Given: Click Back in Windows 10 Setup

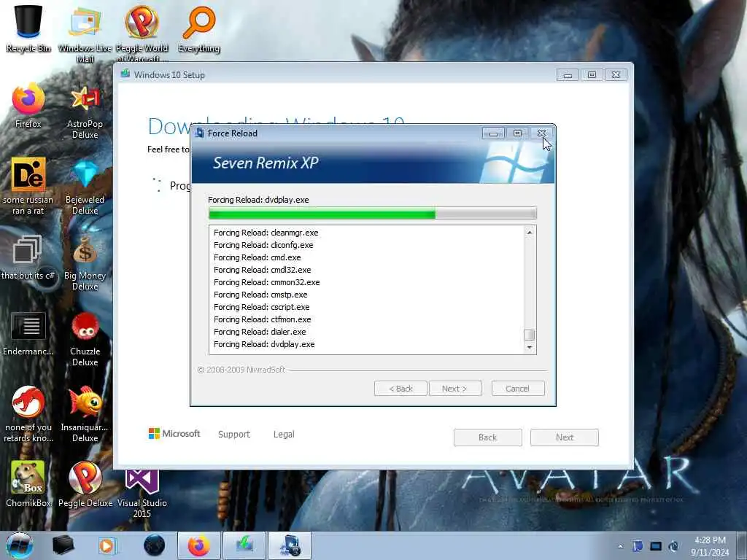Looking at the screenshot, I should tap(487, 437).
